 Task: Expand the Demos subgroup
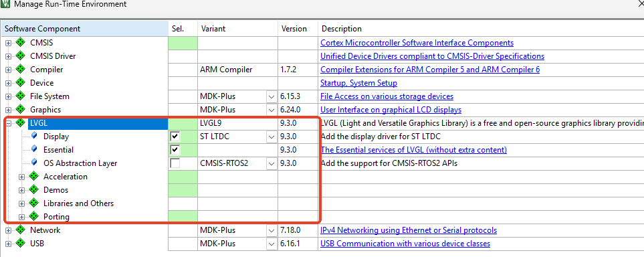(x=22, y=190)
